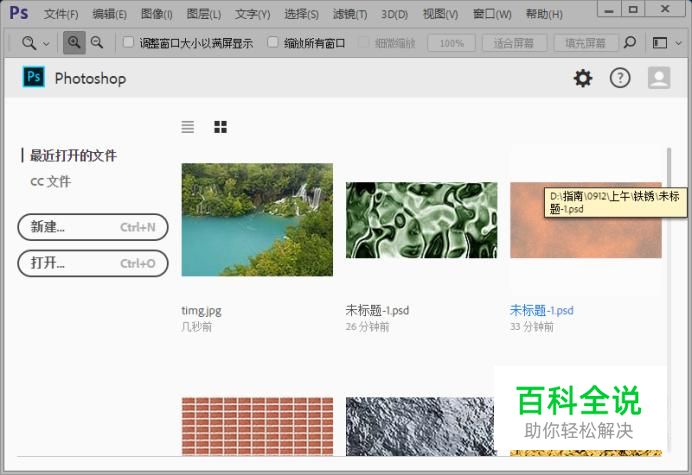
Task: Click the zoom tool preset icon
Action: coord(29,43)
